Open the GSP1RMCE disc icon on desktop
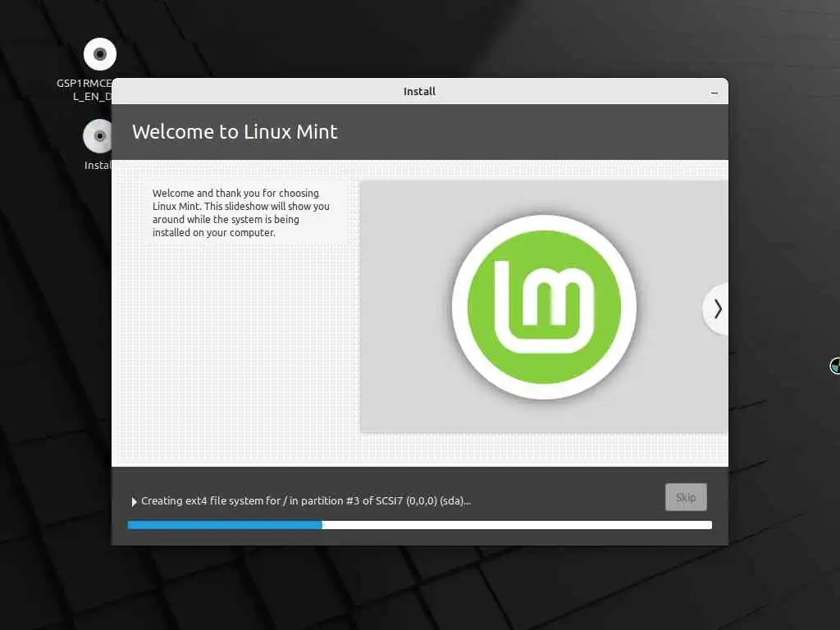 [99, 54]
